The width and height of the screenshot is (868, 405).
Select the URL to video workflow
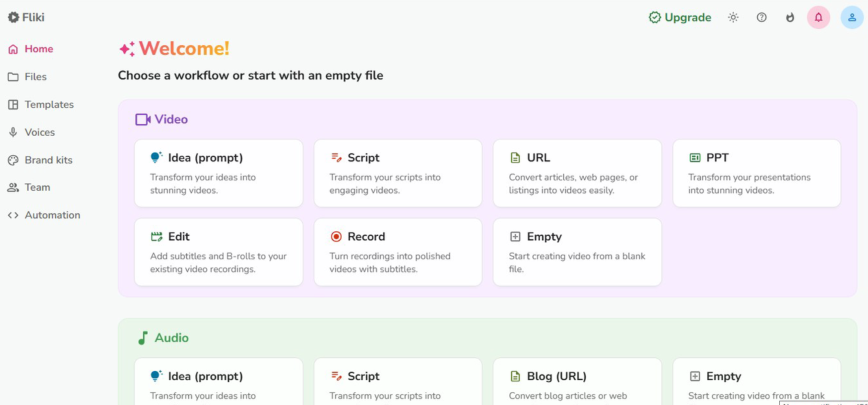coord(577,173)
